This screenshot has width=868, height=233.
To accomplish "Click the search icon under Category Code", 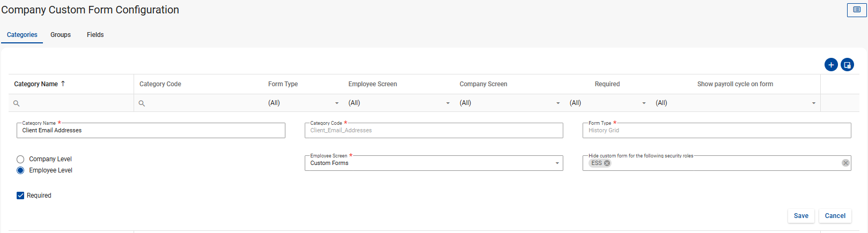I will [x=142, y=103].
